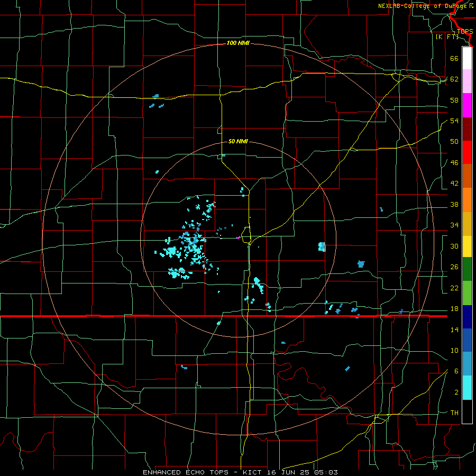
Task: Click the 42 scale value
Action: [454, 184]
